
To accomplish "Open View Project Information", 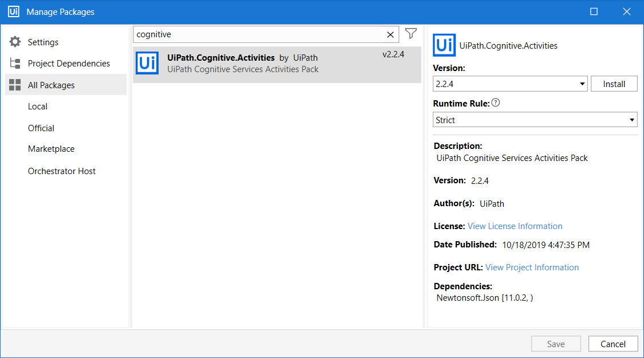I will coord(532,267).
